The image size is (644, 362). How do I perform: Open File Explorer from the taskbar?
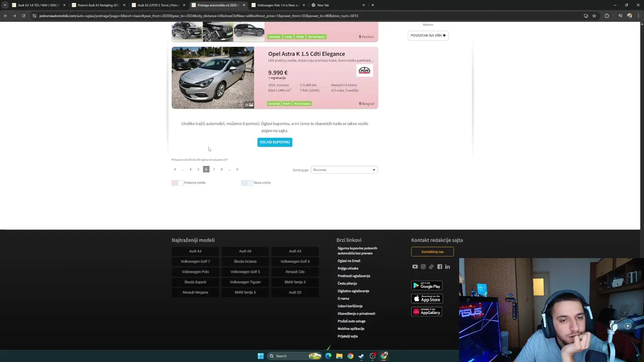tap(339, 356)
